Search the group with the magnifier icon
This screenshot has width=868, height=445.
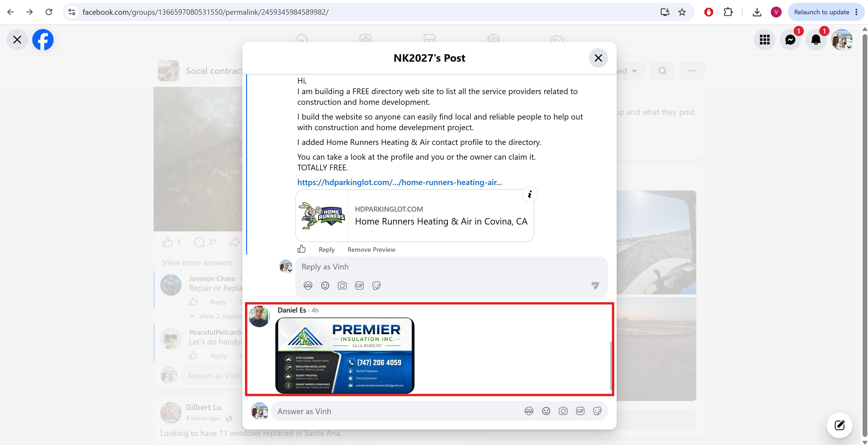pos(662,71)
